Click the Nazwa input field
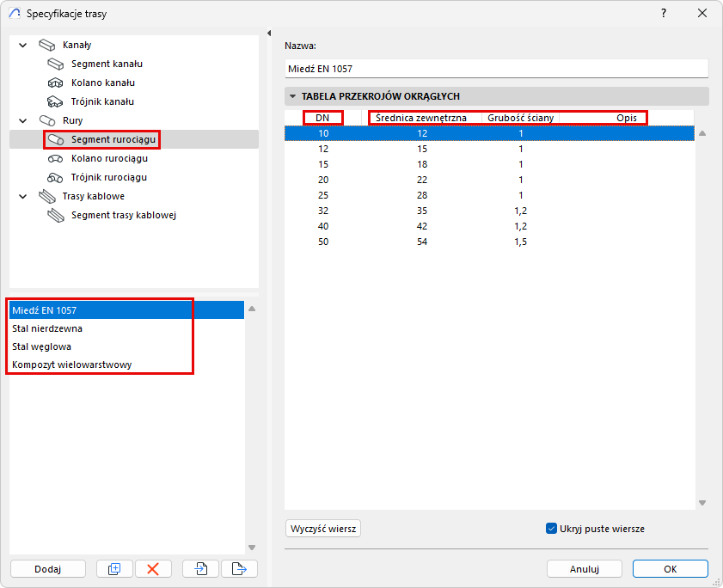The width and height of the screenshot is (723, 588). tap(496, 69)
